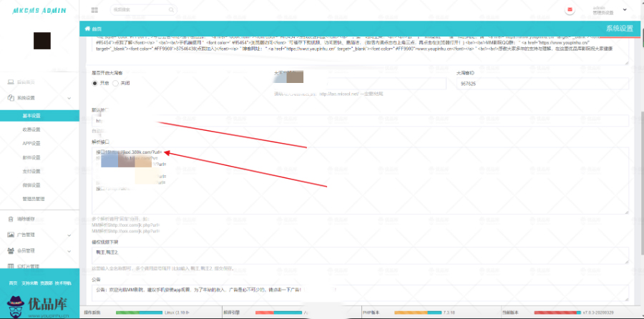644x319 pixels.
Task: Click 清除缓存 in the sidebar
Action: click(26, 220)
